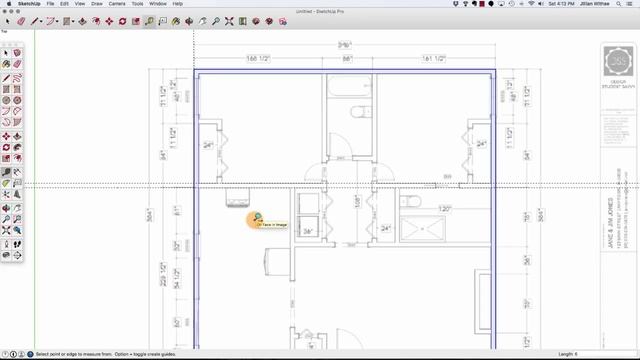The height and width of the screenshot is (360, 640).
Task: Activate the Scale tool in top toolbar
Action: point(136,21)
